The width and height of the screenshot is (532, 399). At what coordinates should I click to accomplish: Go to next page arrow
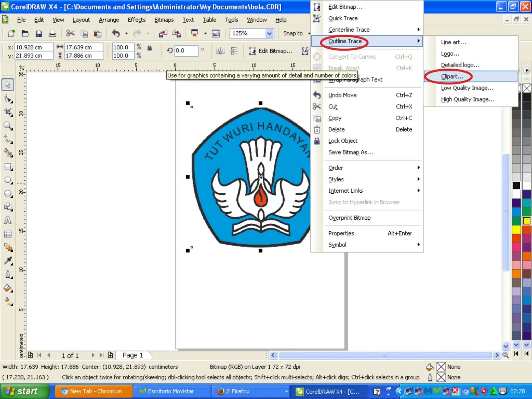tap(93, 355)
